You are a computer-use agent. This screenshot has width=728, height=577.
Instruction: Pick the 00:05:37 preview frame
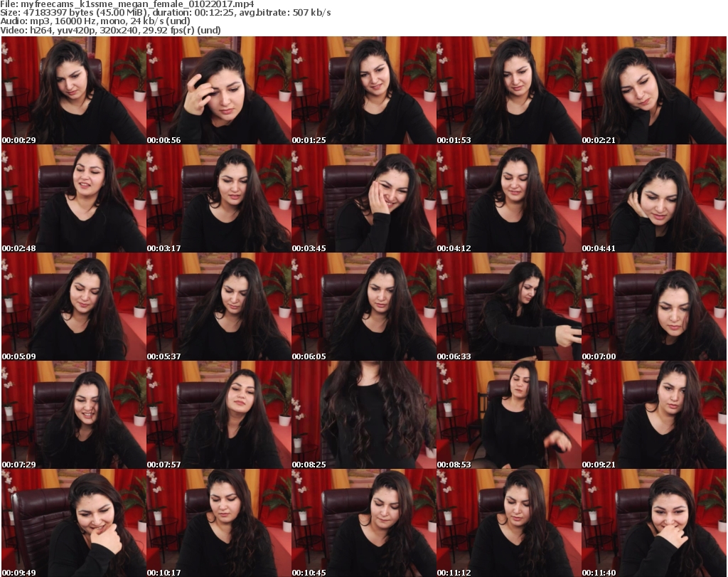tap(219, 307)
